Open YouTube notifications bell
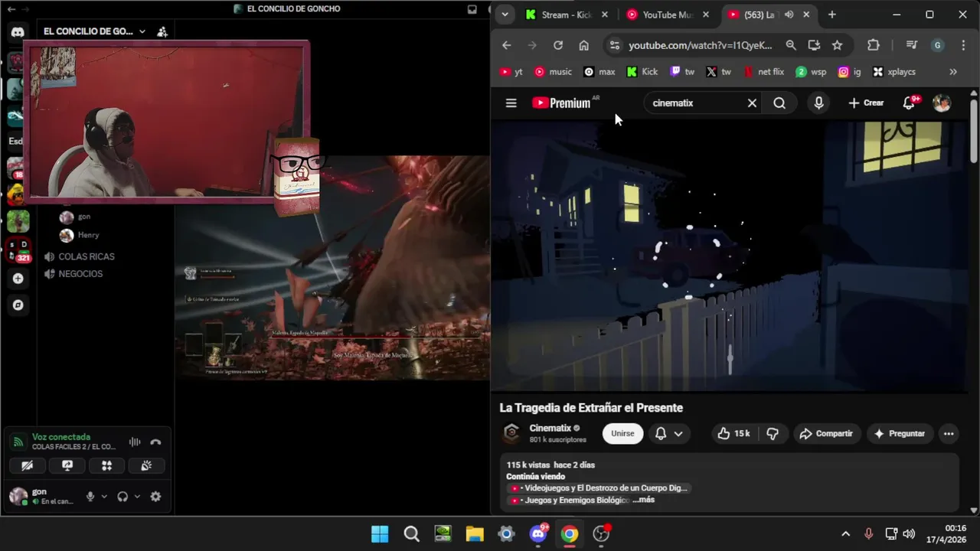 coord(909,103)
